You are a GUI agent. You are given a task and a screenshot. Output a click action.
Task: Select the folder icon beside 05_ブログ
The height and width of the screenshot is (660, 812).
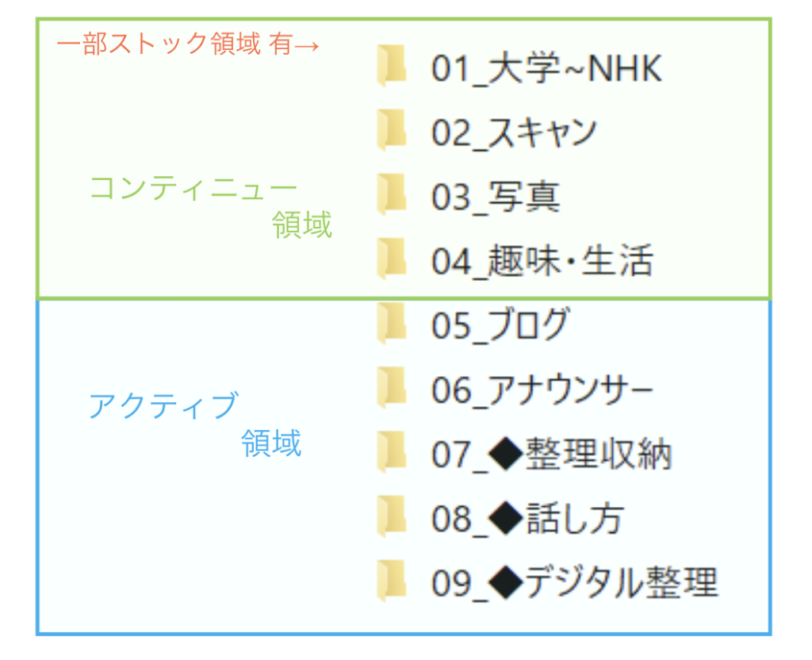pos(392,323)
